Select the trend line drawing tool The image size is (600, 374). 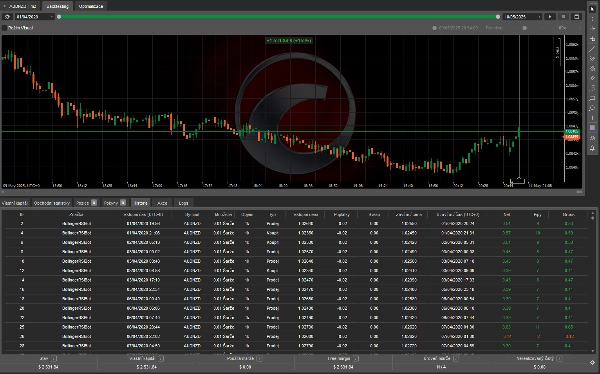[x=592, y=49]
